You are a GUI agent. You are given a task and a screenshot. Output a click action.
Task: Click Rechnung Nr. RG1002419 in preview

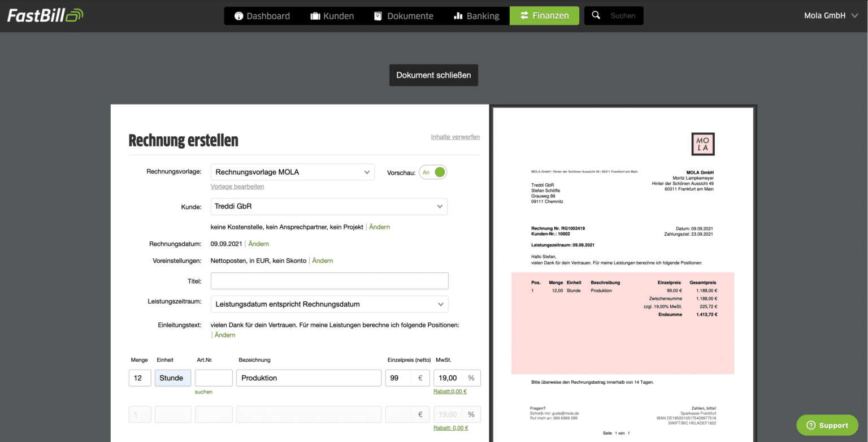[558, 228]
